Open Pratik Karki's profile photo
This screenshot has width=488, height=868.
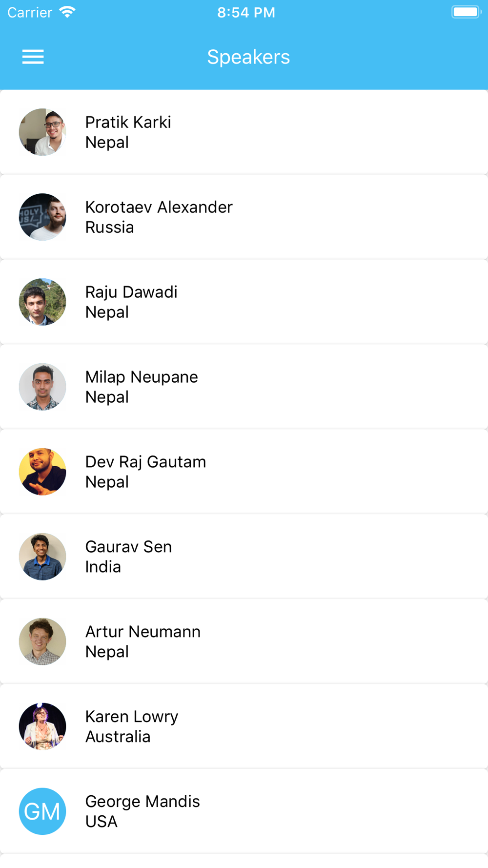coord(42,132)
